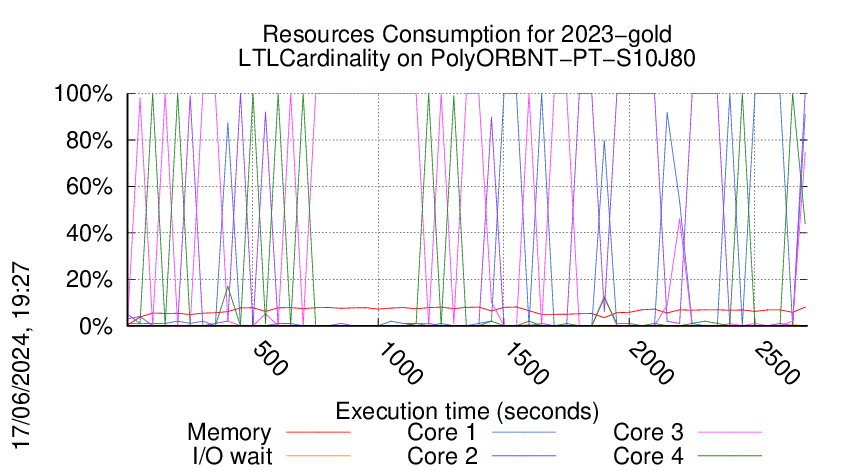Screen dimensions: 850x475
Task: Click the subtitle 'LTLCardinality on PolyORBNT-PT-S10J80'
Action: pyautogui.click(x=467, y=58)
